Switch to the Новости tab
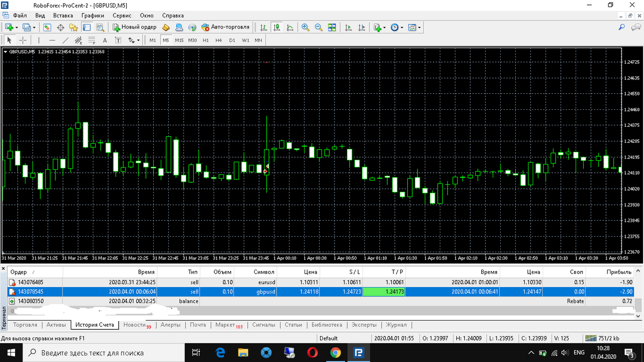The image size is (644, 362). pyautogui.click(x=137, y=325)
